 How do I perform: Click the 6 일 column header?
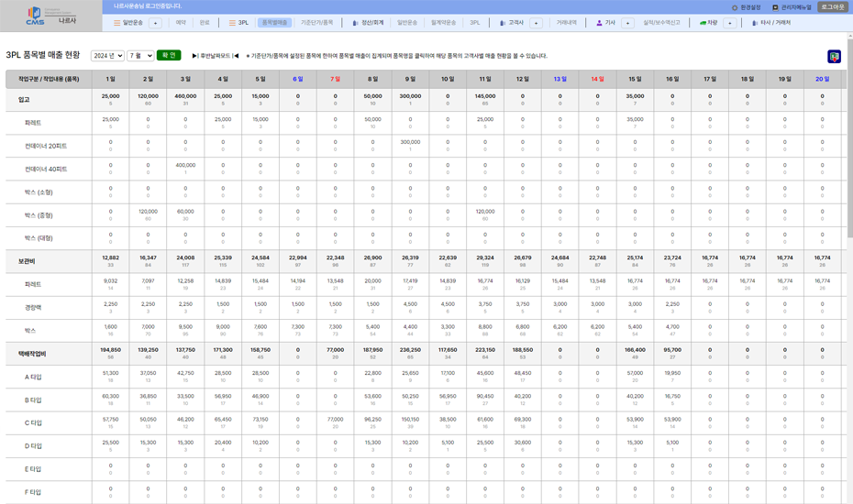coord(297,79)
